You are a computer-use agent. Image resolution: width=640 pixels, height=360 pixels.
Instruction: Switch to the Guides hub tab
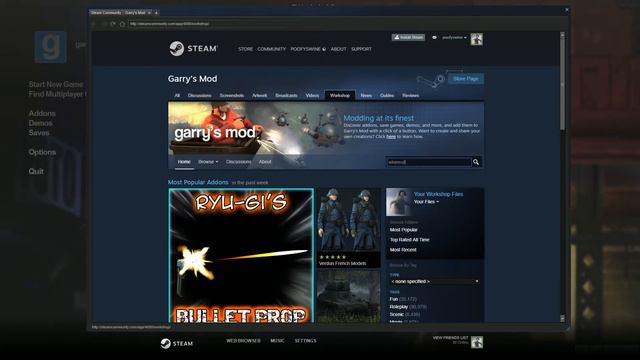pyautogui.click(x=387, y=96)
